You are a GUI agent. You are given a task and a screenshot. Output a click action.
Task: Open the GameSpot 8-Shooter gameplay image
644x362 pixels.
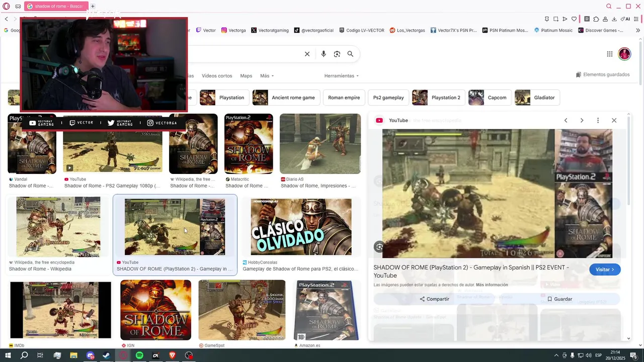point(242,310)
